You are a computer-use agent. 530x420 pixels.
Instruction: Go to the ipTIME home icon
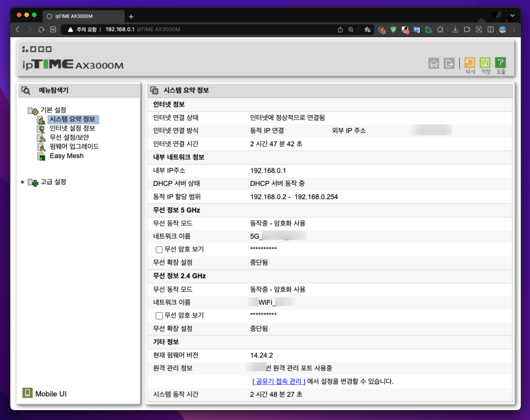pos(433,63)
